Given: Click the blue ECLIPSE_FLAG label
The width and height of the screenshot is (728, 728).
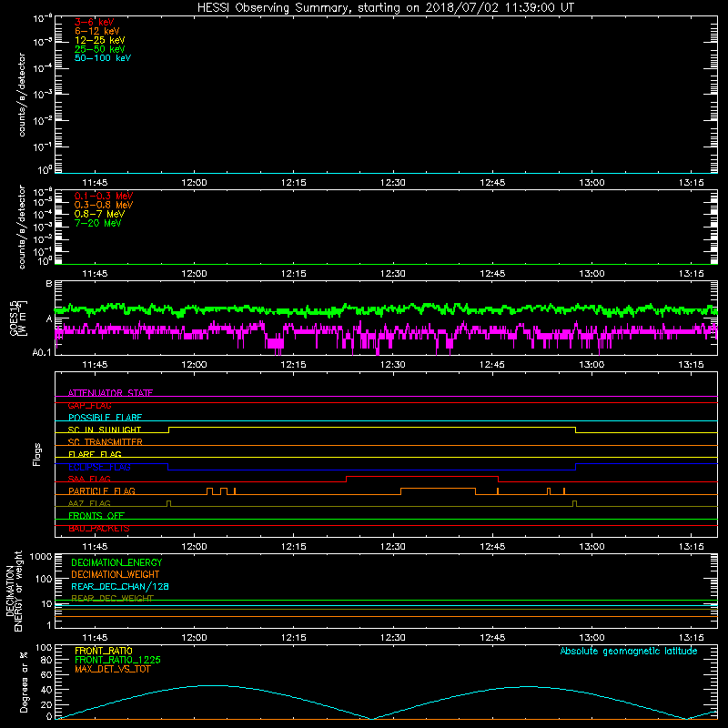Looking at the screenshot, I should tap(99, 467).
